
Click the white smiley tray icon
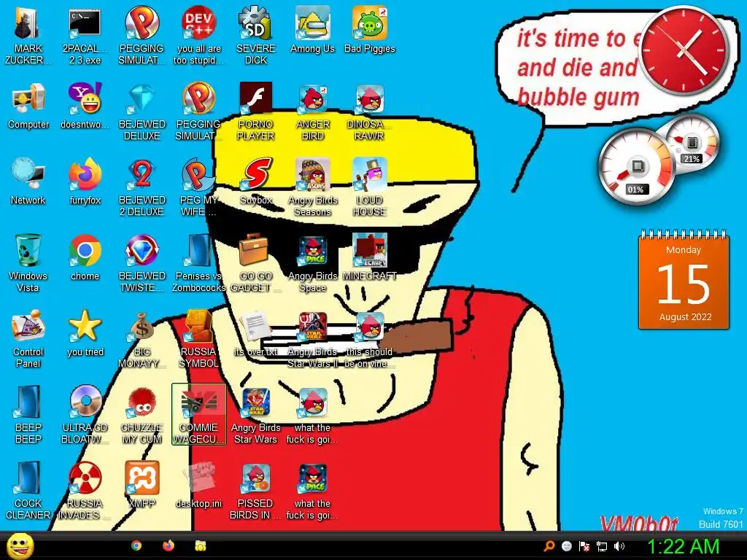566,546
